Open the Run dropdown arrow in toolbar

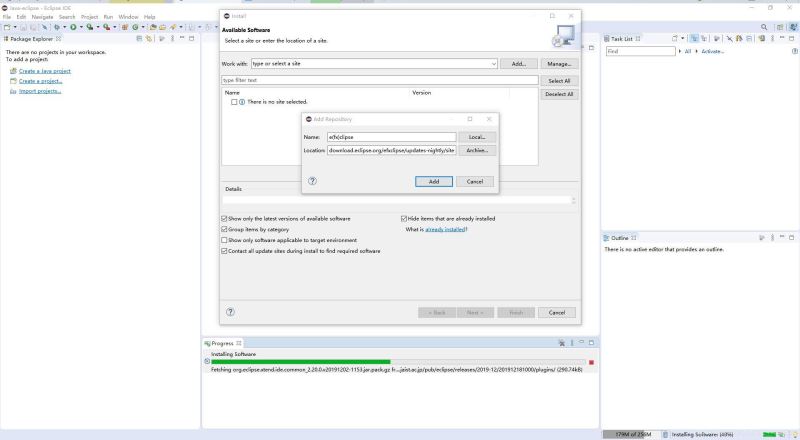pyautogui.click(x=81, y=27)
